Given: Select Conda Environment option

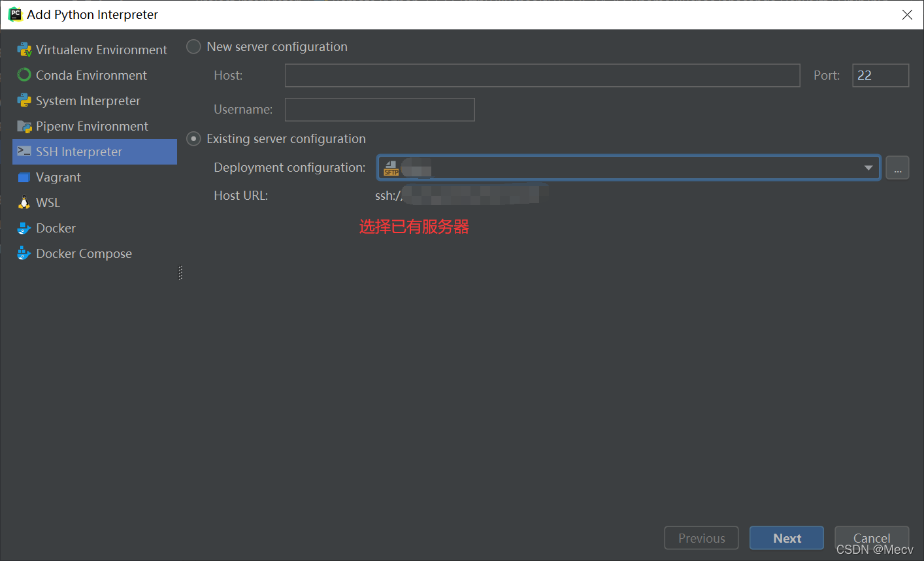Looking at the screenshot, I should tap(95, 75).
